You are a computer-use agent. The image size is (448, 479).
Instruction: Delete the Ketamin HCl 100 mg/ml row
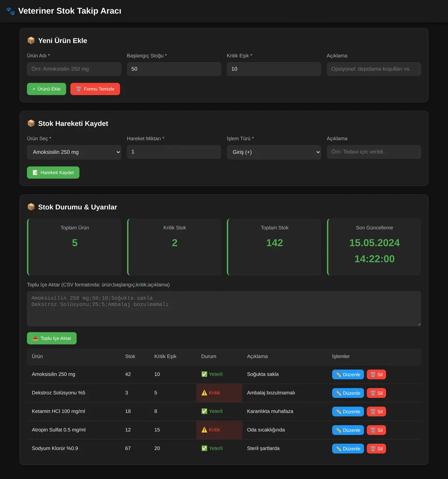point(376,411)
